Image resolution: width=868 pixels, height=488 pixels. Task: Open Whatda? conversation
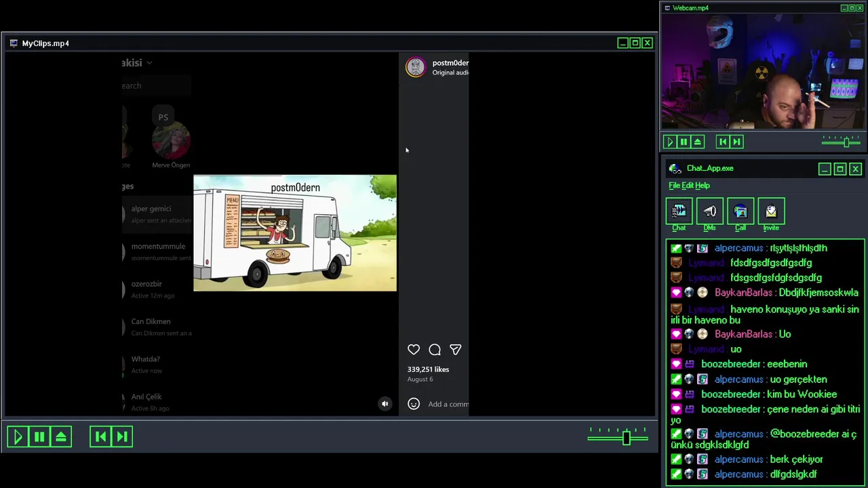(x=157, y=365)
